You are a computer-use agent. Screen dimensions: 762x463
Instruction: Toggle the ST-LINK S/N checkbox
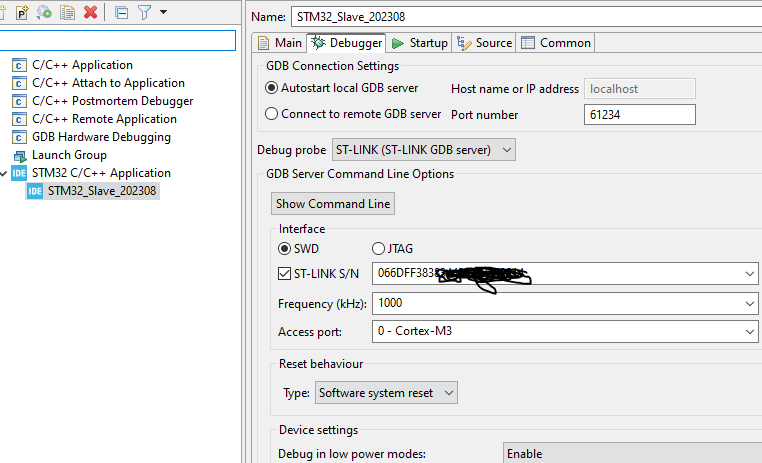coord(284,274)
